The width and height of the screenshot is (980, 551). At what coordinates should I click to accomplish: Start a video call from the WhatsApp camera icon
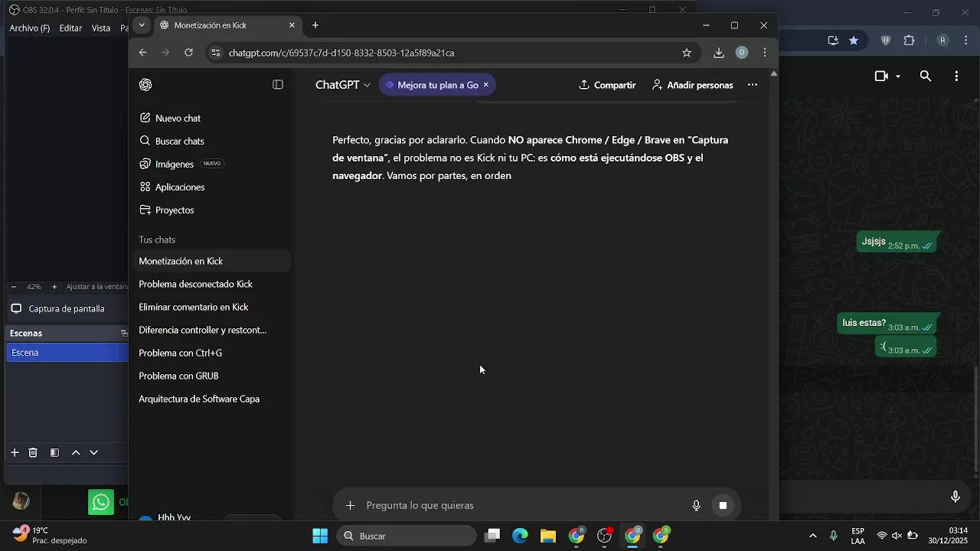point(881,77)
